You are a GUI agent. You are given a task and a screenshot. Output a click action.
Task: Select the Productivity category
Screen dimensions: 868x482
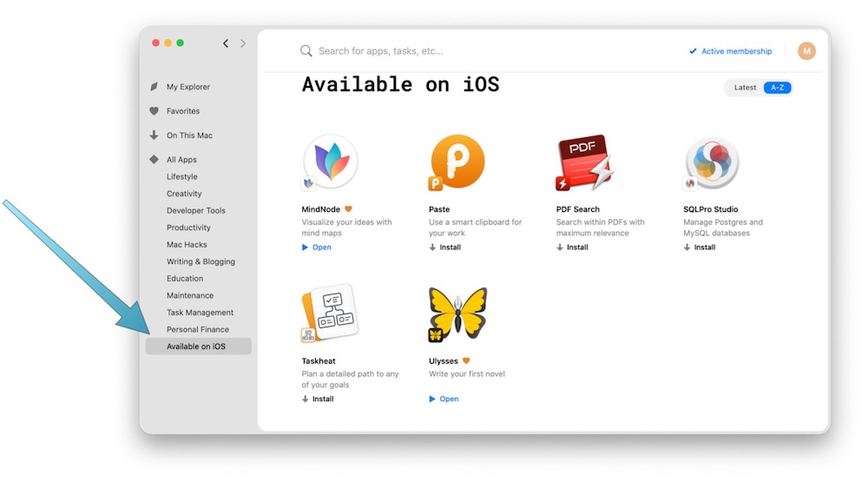[188, 228]
